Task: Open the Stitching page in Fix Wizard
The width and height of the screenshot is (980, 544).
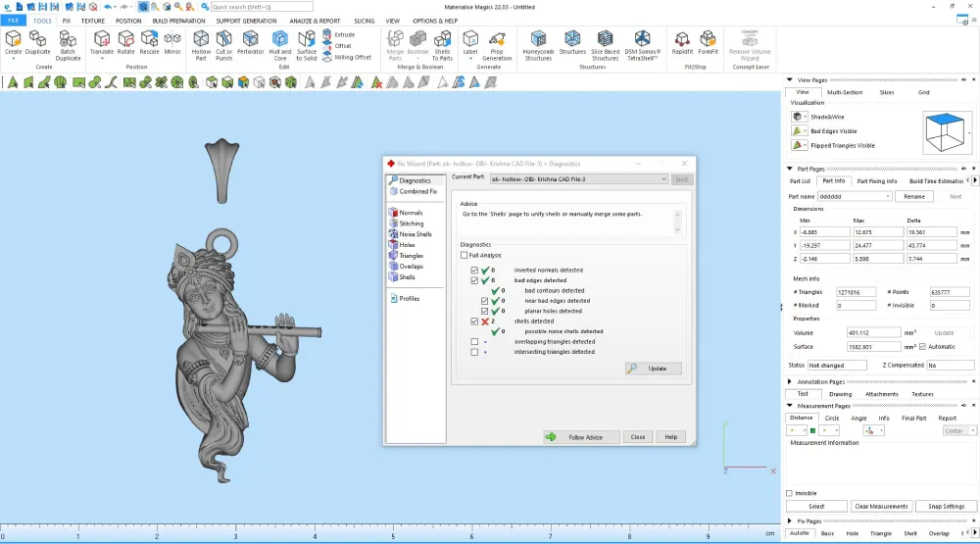Action: click(x=412, y=223)
